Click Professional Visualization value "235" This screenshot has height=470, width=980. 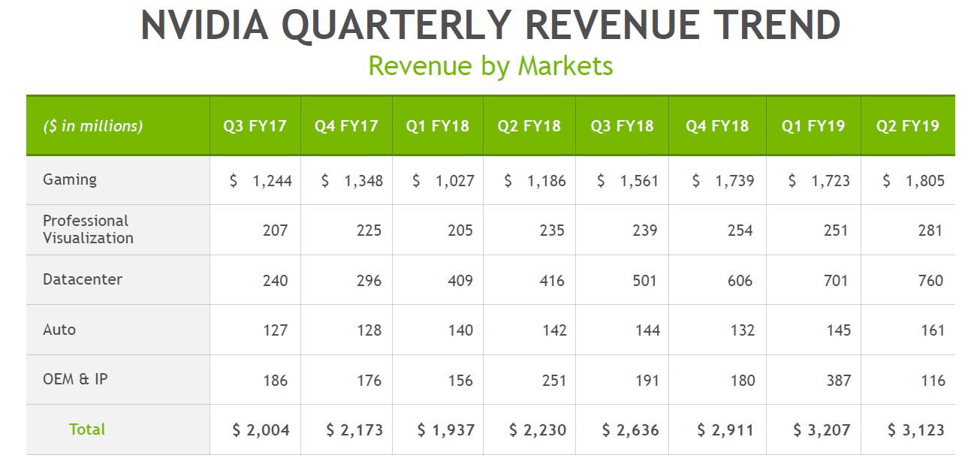tap(552, 230)
